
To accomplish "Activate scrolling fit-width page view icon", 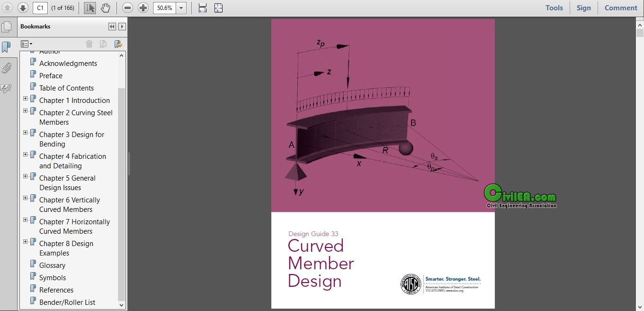I will [203, 8].
